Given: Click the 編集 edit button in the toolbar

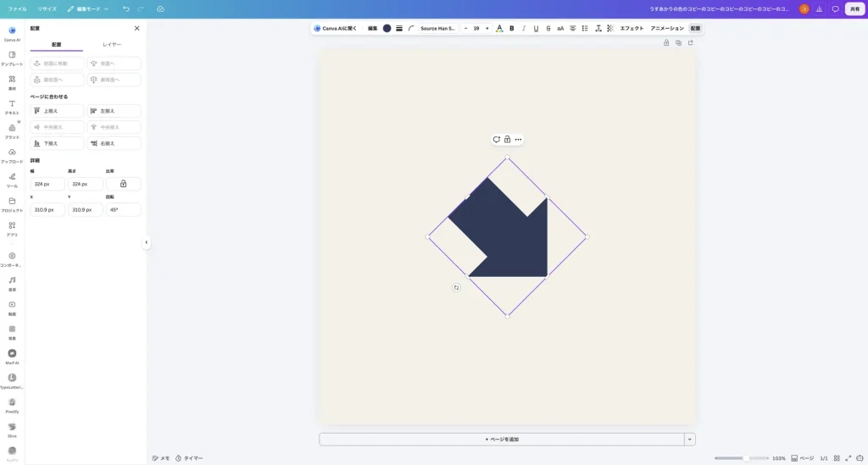Looking at the screenshot, I should [373, 28].
